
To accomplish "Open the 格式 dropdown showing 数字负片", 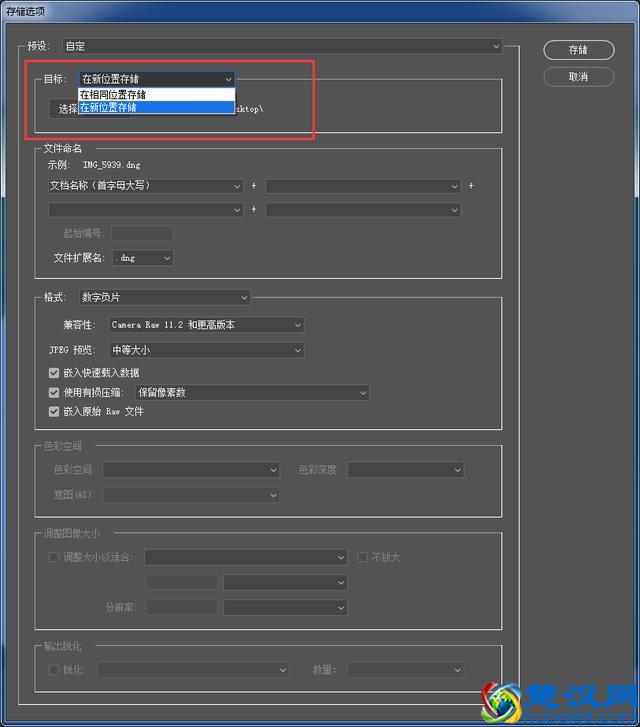I will click(x=164, y=297).
